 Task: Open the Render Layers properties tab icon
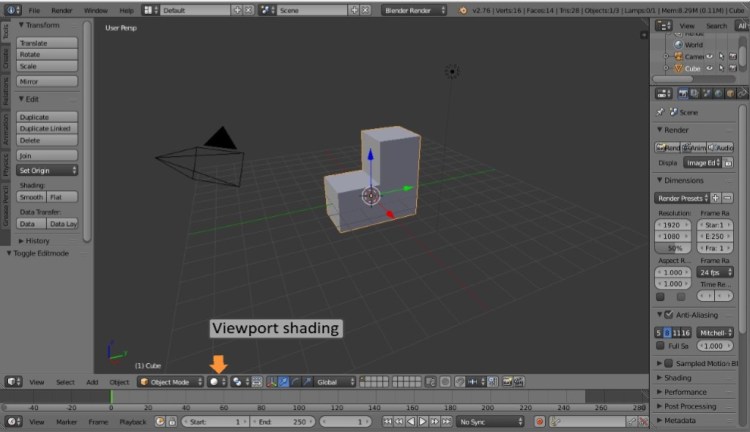tap(695, 94)
